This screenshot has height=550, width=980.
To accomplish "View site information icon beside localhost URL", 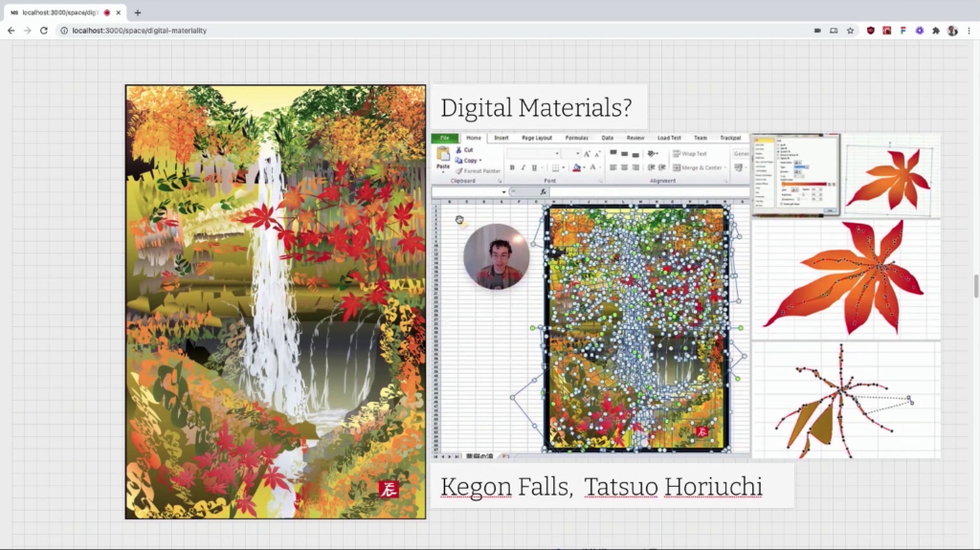I will pyautogui.click(x=64, y=30).
